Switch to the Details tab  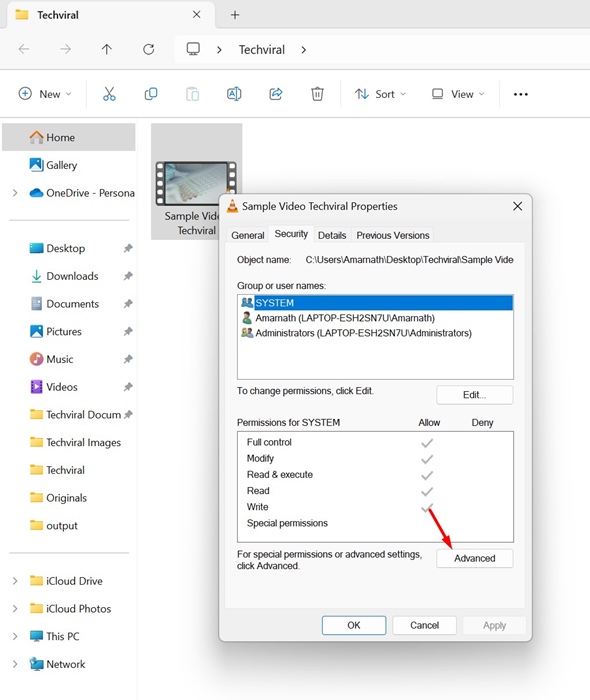(332, 235)
